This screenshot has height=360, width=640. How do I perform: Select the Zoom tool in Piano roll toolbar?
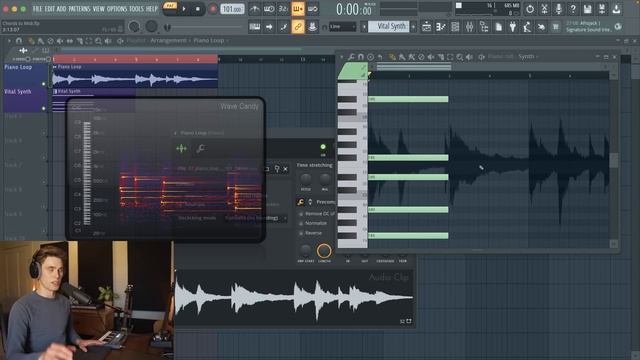tap(460, 57)
